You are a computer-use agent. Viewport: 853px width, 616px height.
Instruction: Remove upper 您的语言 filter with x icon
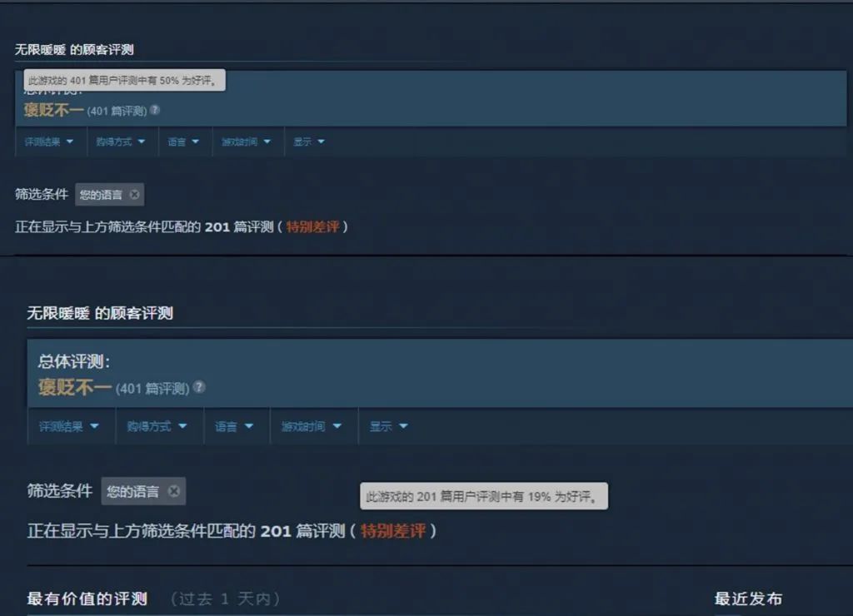[134, 195]
